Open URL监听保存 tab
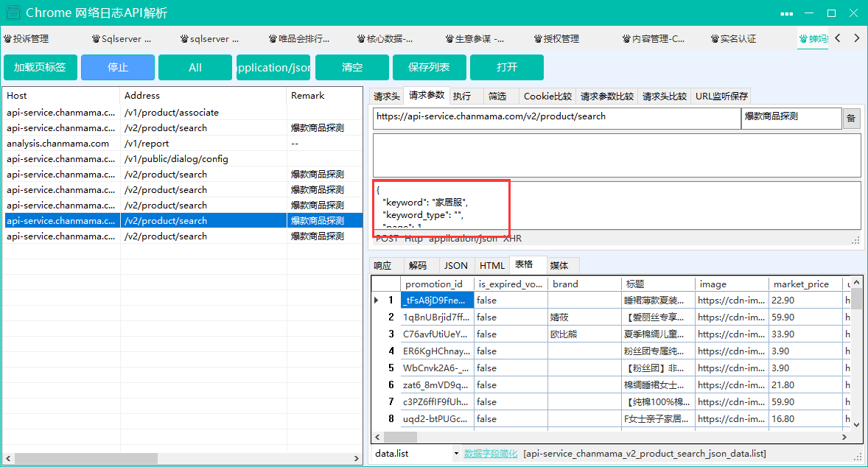The height and width of the screenshot is (467, 868). [x=721, y=96]
